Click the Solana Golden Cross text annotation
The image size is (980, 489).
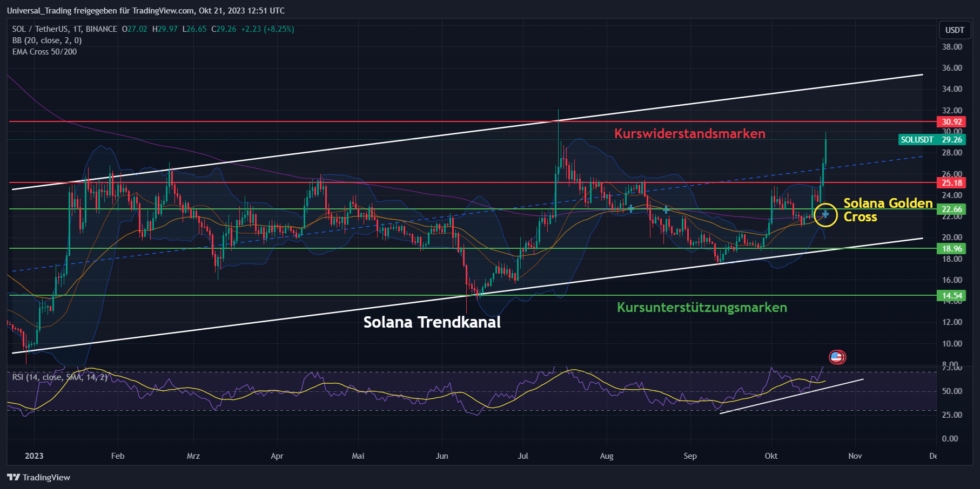click(888, 210)
